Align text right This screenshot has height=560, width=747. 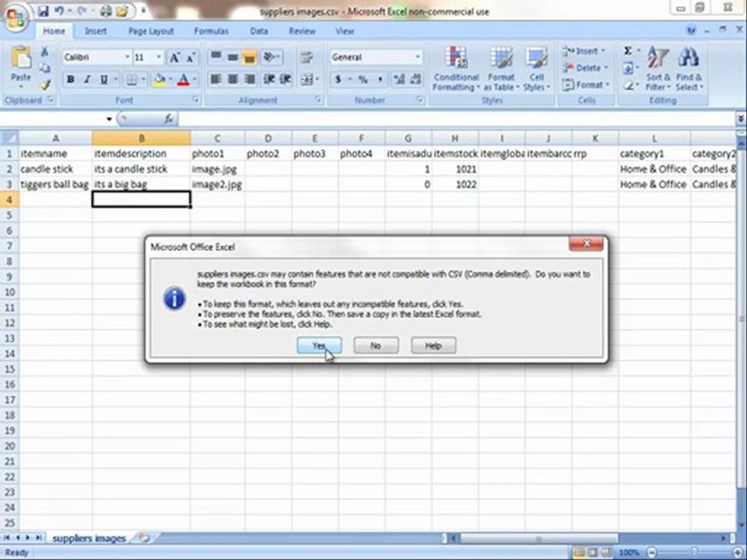click(x=249, y=79)
